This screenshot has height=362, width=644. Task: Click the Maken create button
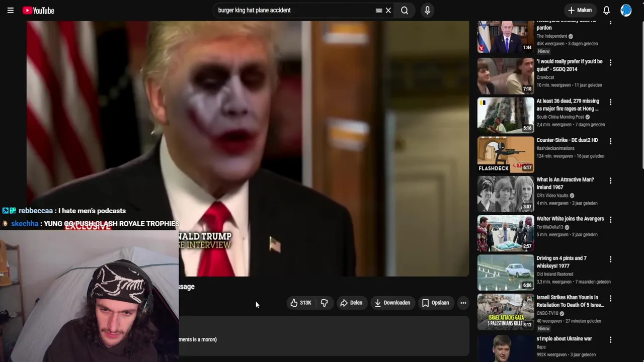[580, 10]
